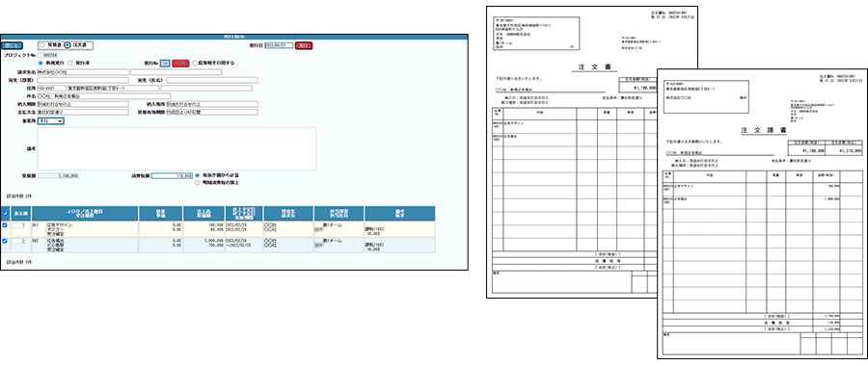Click the issue date input field
Viewport: 868px width, 366px height.
tap(279, 45)
